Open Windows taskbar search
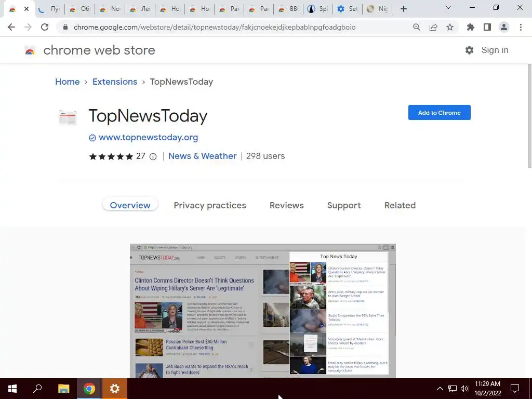Viewport: 532px width, 399px height. (x=37, y=389)
